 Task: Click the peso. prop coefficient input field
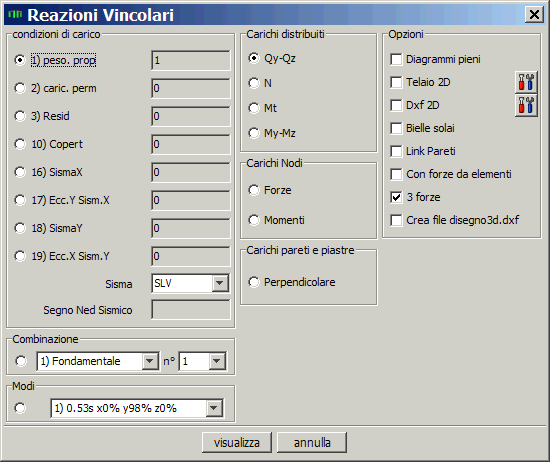191,60
